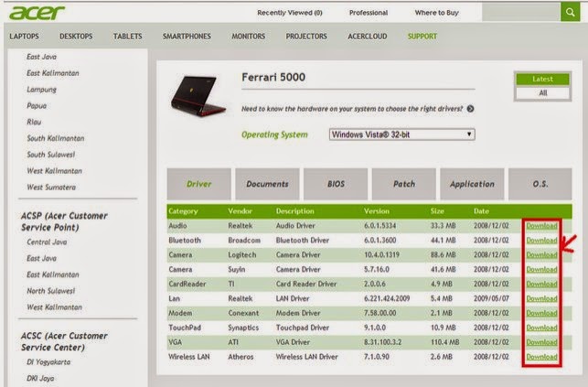Click the hardware help text link
Image resolution: width=588 pixels, height=387 pixels.
point(352,109)
